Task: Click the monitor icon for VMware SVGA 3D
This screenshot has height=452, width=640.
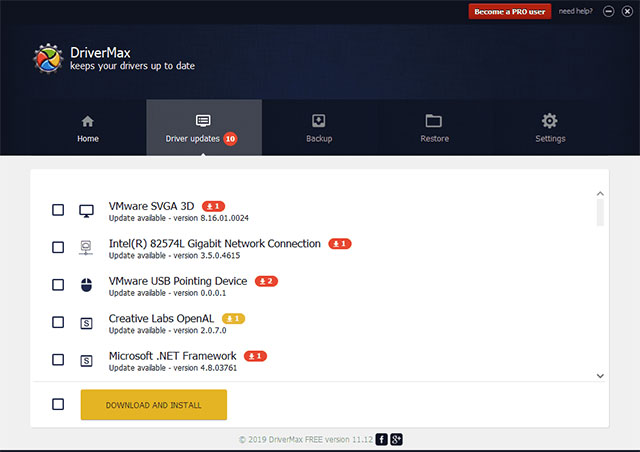Action: (x=86, y=211)
